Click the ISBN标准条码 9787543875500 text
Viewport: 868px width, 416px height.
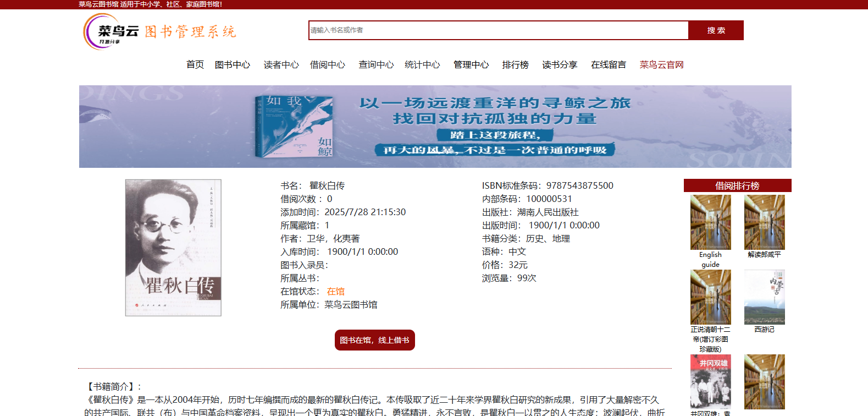tap(548, 186)
